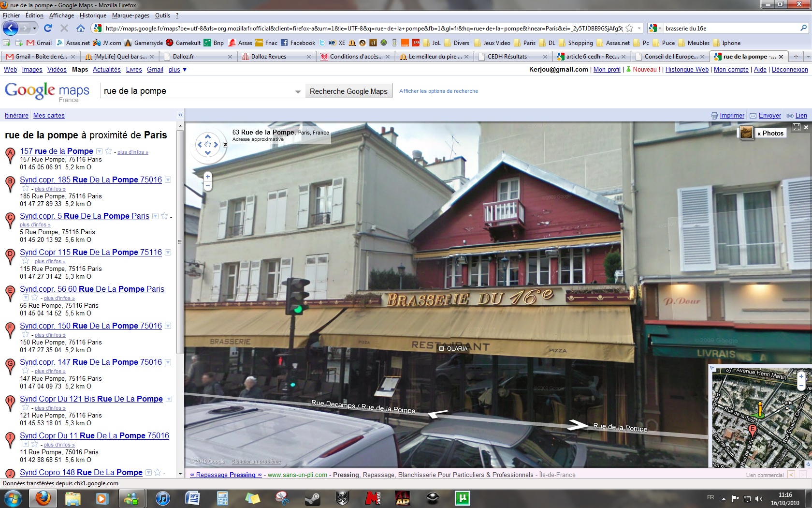Expand options for 157 rue de la Pompe result

click(x=99, y=151)
